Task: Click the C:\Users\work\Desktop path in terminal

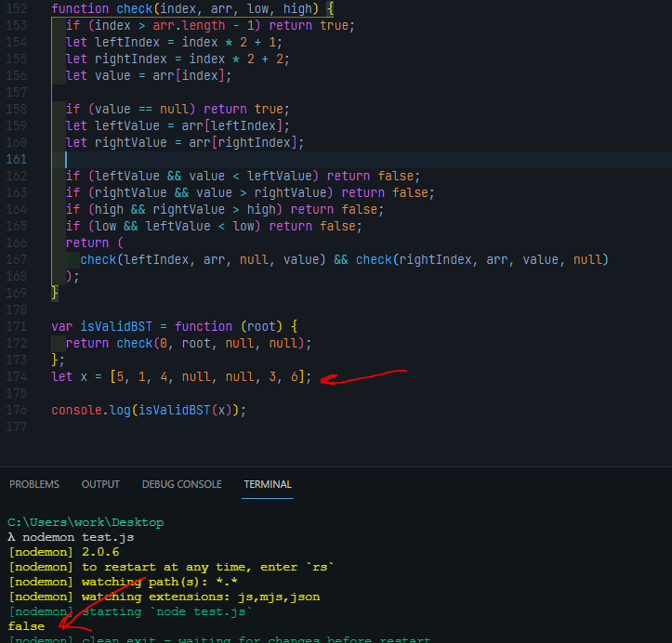Action: coord(85,523)
